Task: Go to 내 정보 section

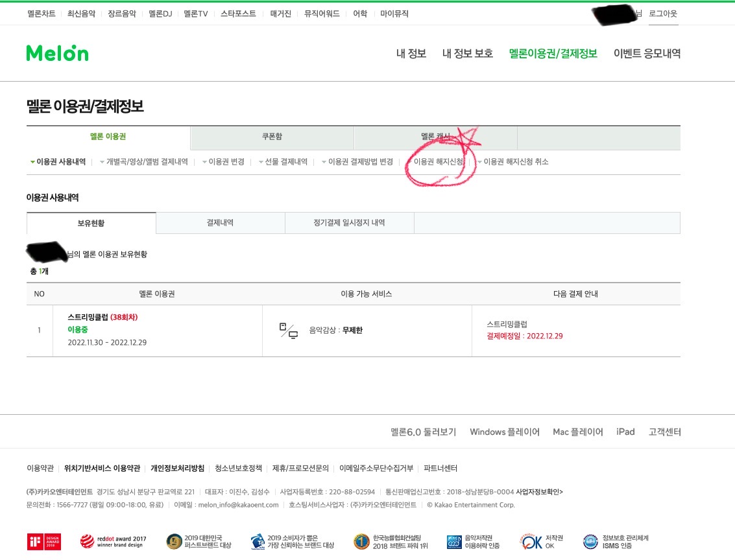Action: click(x=411, y=53)
